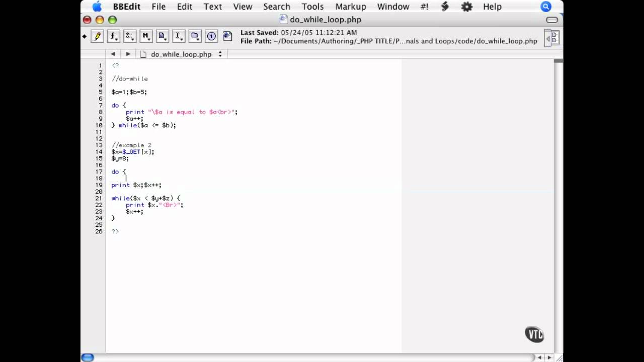Open the I-beam text popup in toolbar
The image size is (644, 362).
[x=178, y=36]
